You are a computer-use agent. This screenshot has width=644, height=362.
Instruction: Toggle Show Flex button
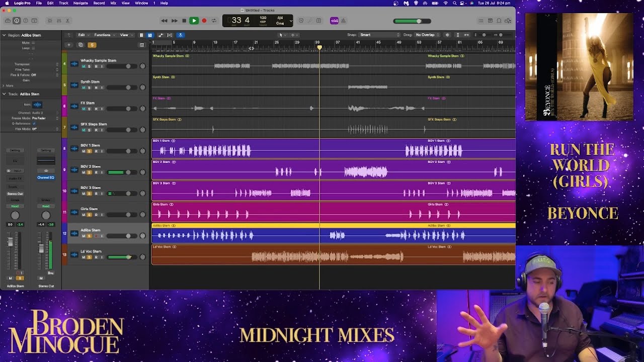point(170,35)
